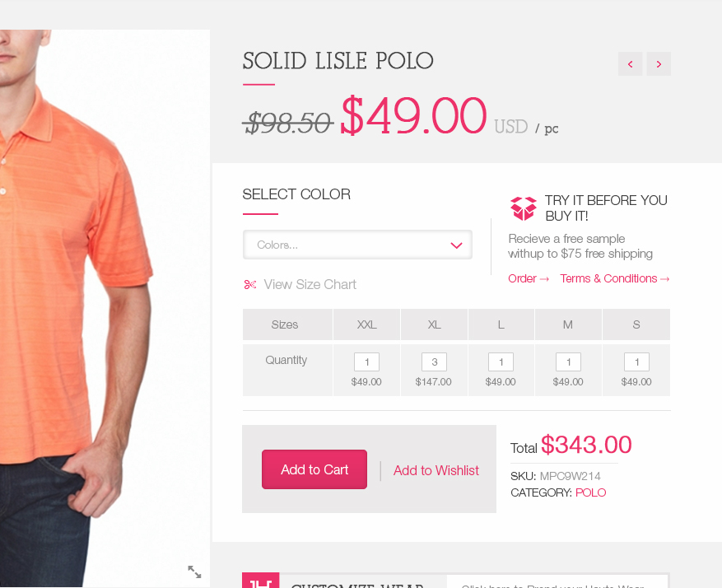Go to the previous product arrow

(630, 64)
